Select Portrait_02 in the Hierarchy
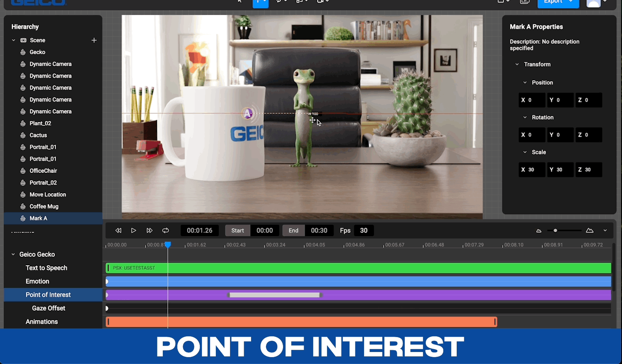 tap(43, 183)
